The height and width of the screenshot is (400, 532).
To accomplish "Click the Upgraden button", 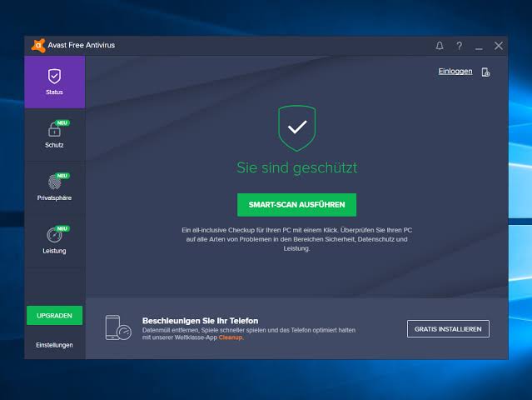I will pos(54,316).
